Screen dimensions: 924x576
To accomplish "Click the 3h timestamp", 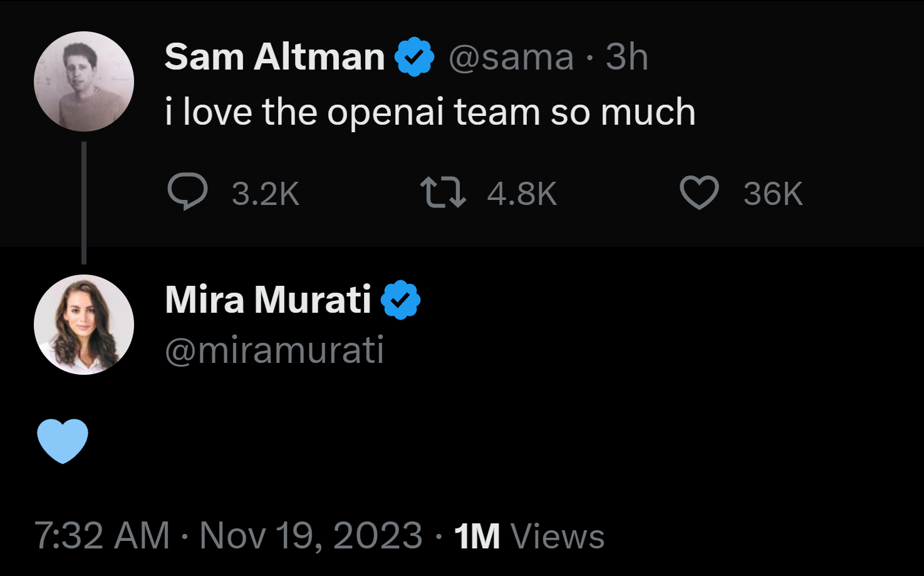I will tap(626, 58).
